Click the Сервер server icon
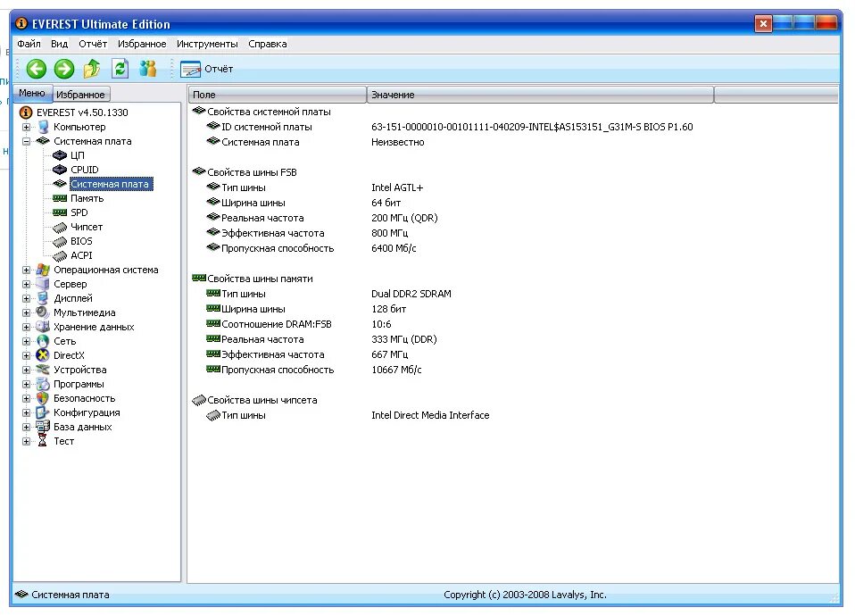The height and width of the screenshot is (616, 855). point(43,284)
